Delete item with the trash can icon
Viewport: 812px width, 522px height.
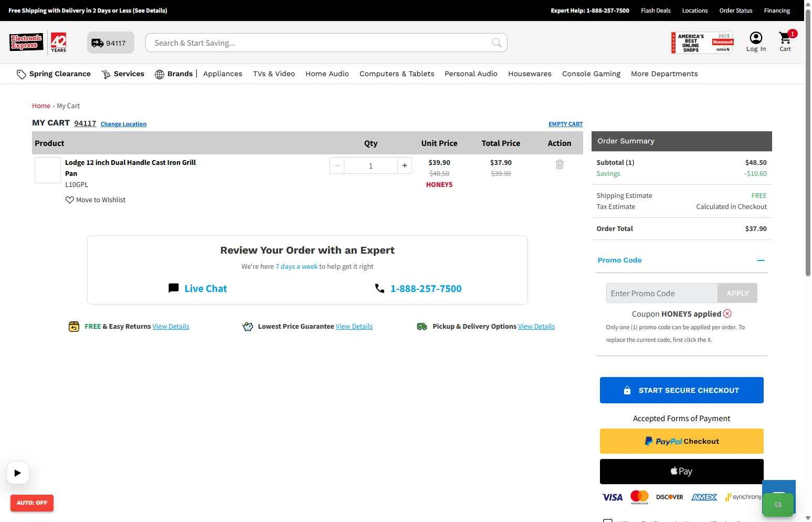[x=560, y=164]
